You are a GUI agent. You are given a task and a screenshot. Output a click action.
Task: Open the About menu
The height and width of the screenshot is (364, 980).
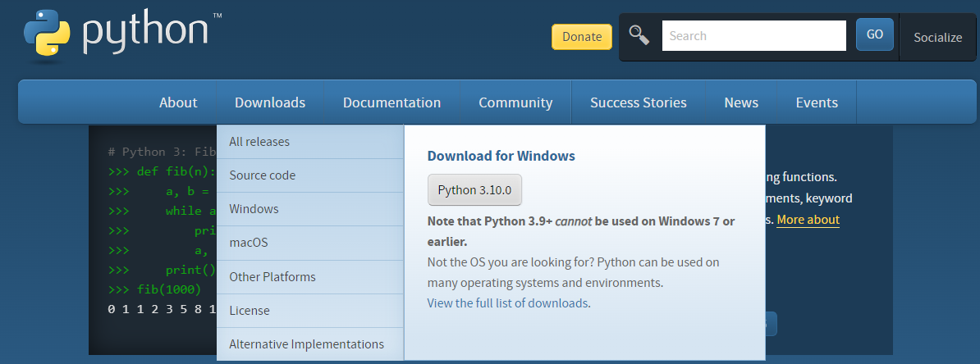click(178, 102)
